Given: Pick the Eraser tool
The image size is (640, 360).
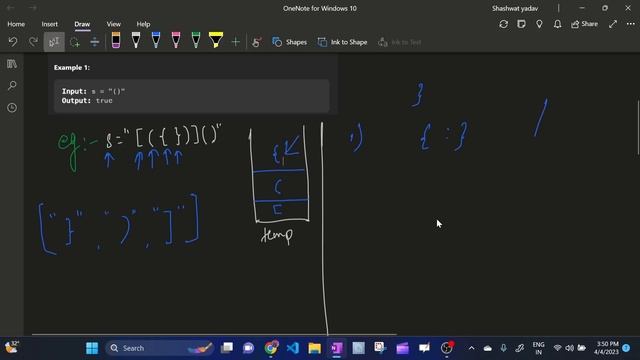Looking at the screenshot, I should click(x=116, y=40).
